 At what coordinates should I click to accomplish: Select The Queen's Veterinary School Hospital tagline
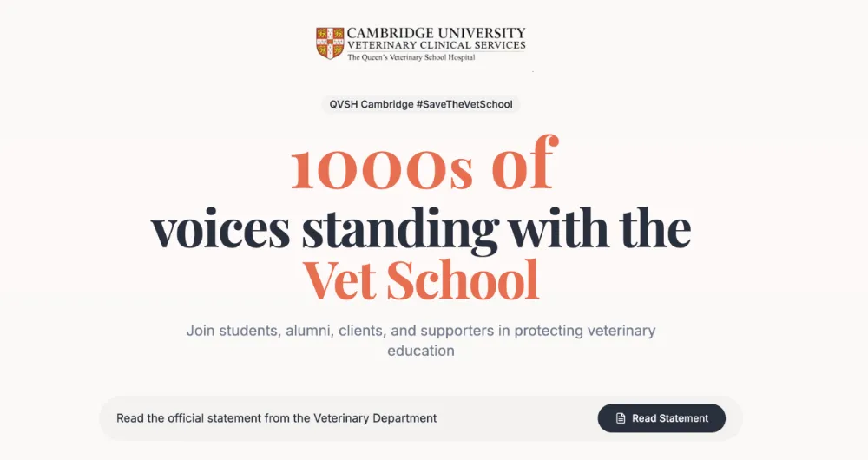[411, 57]
